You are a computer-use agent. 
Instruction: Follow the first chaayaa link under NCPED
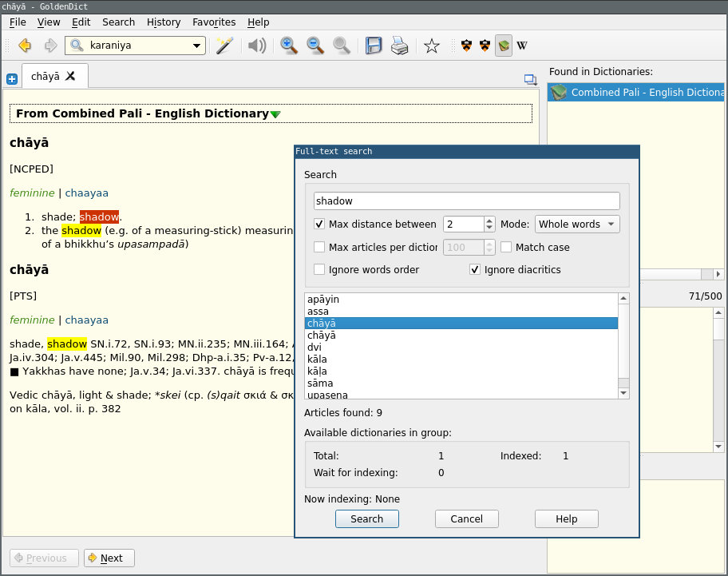(x=86, y=193)
